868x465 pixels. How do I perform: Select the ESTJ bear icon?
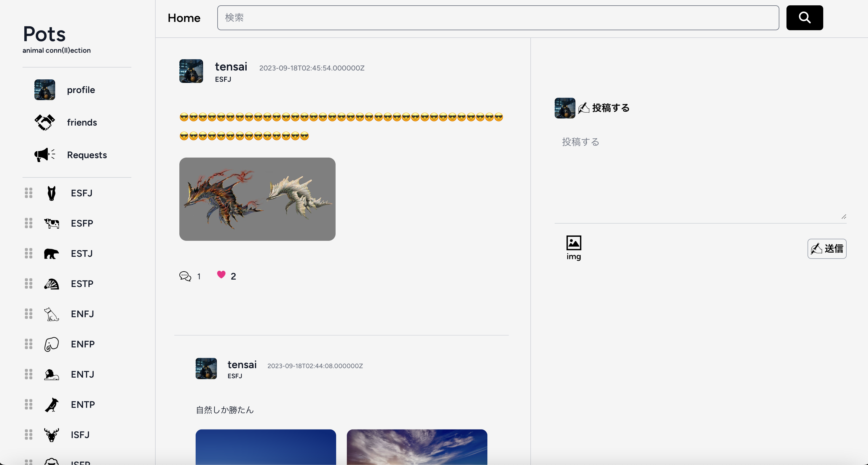[52, 254]
